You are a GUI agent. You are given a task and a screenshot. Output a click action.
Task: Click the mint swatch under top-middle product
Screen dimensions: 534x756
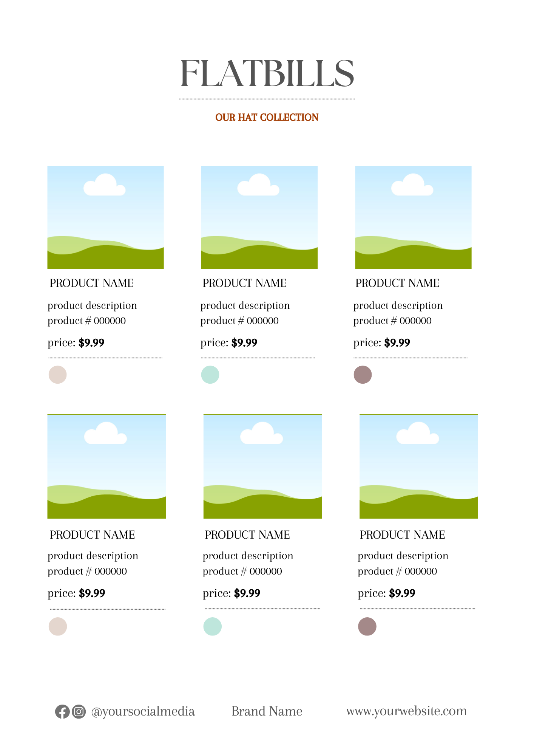tap(210, 375)
